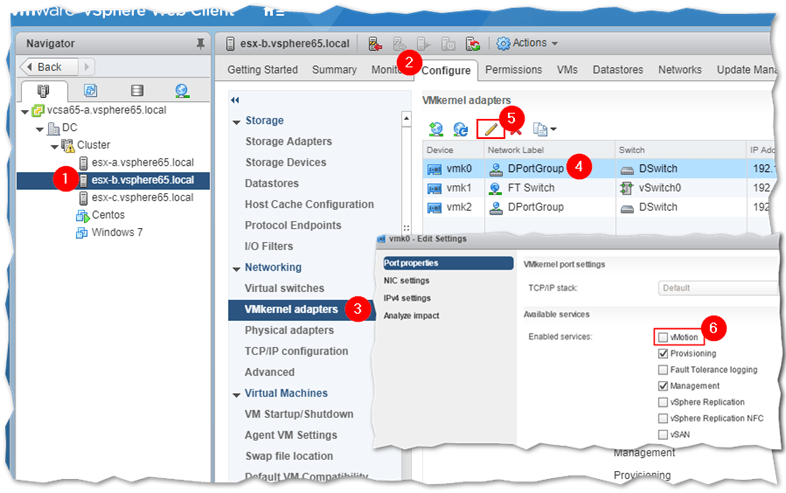Image resolution: width=786 pixels, height=493 pixels.
Task: Click the copy to clipboard icon
Action: (x=540, y=129)
